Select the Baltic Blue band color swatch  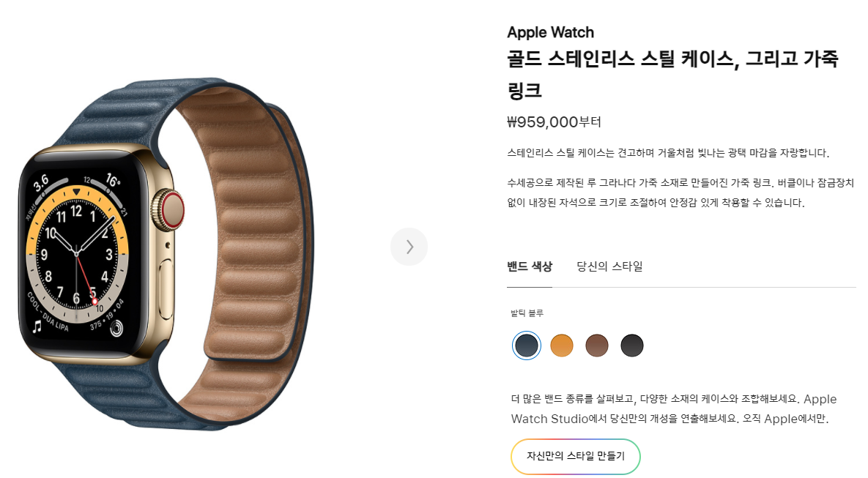527,346
